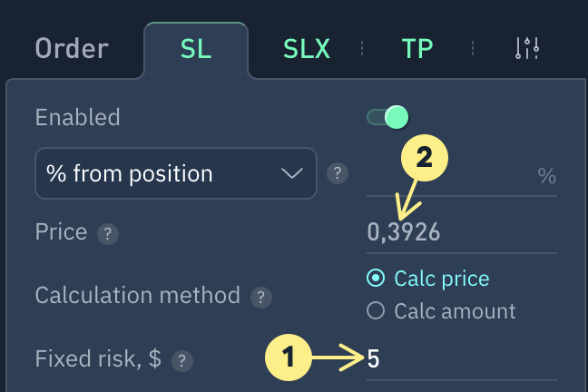Open the sliders settings icon
This screenshot has width=588, height=392.
[527, 48]
